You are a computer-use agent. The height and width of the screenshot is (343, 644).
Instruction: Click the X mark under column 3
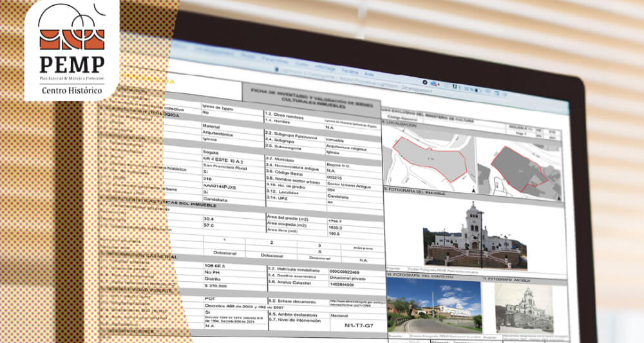pyautogui.click(x=319, y=252)
